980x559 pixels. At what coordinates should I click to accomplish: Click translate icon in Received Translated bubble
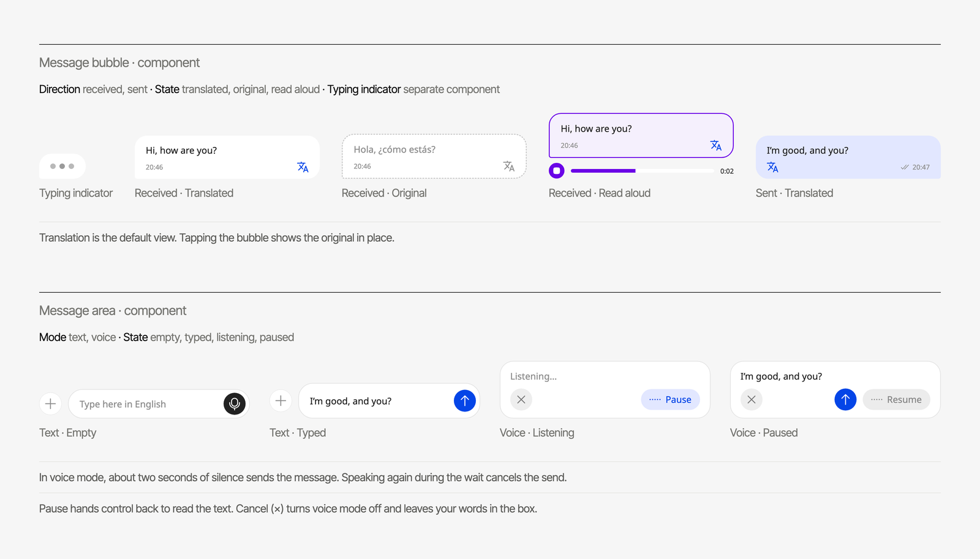[303, 167]
